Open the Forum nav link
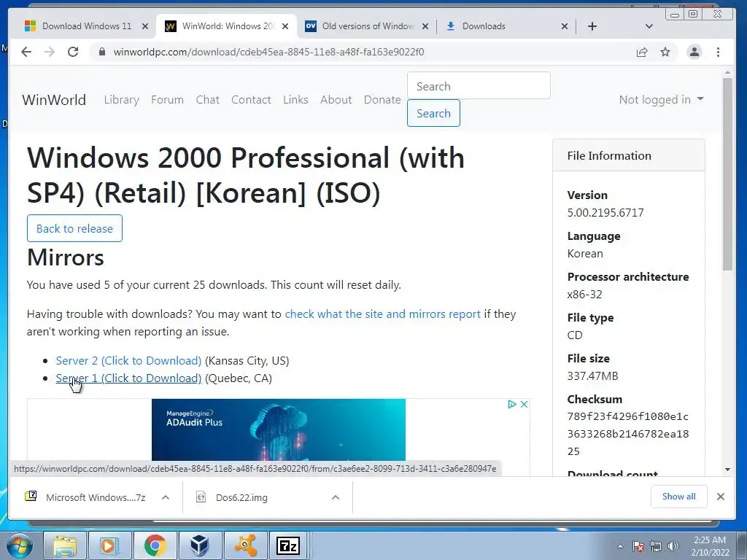Image resolution: width=747 pixels, height=560 pixels. (167, 99)
